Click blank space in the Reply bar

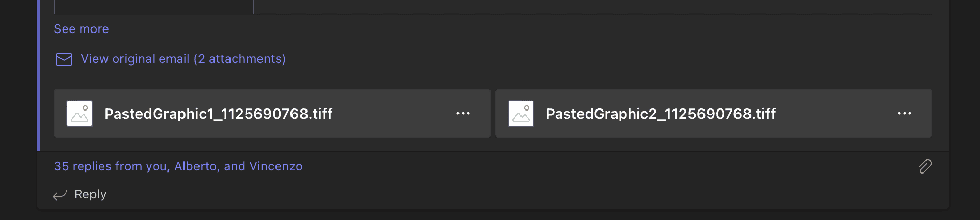pos(465,195)
